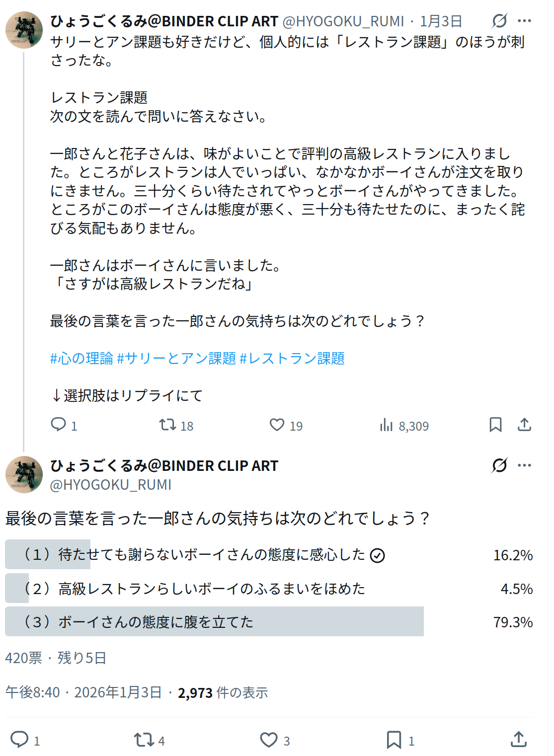Click the reply icon on first tweet
The image size is (554, 756).
[59, 425]
